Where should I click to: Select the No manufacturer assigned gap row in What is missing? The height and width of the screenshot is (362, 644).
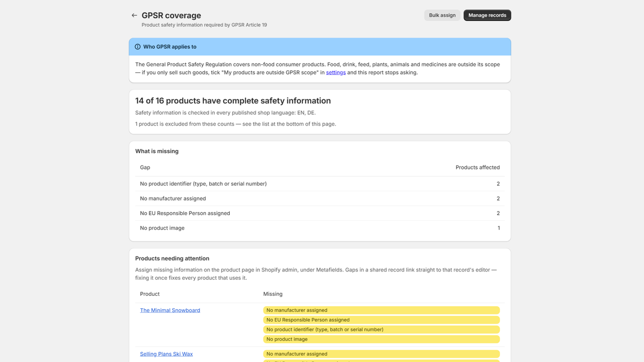[x=320, y=199]
